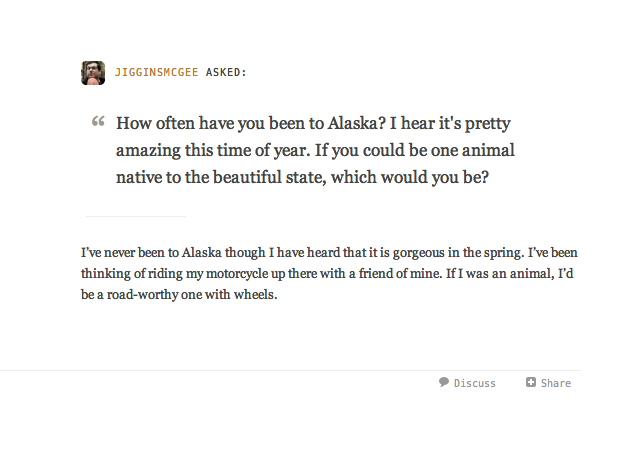This screenshot has height=450, width=630.
Task: Click the "ASKED:" label
Action: 226,73
